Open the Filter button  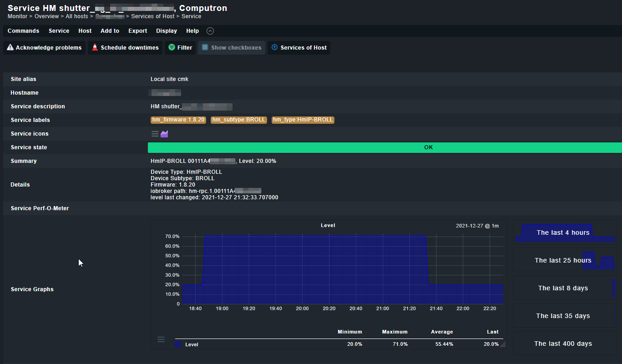pyautogui.click(x=180, y=48)
